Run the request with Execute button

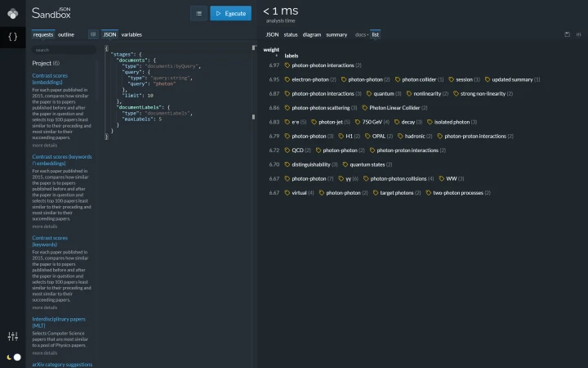coord(230,14)
